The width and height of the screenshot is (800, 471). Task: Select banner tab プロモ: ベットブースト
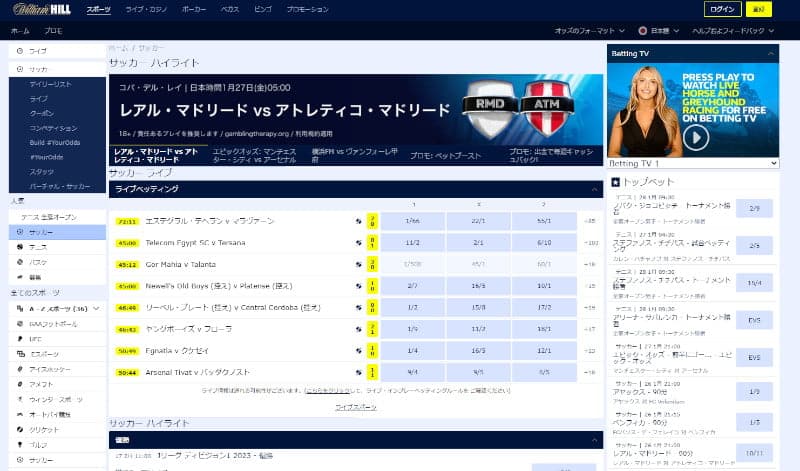click(x=445, y=156)
